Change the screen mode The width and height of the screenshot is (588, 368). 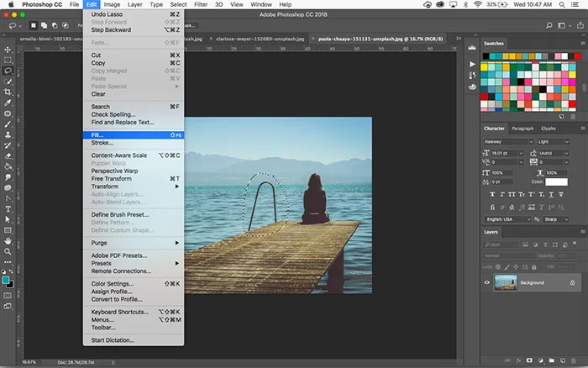click(x=8, y=306)
